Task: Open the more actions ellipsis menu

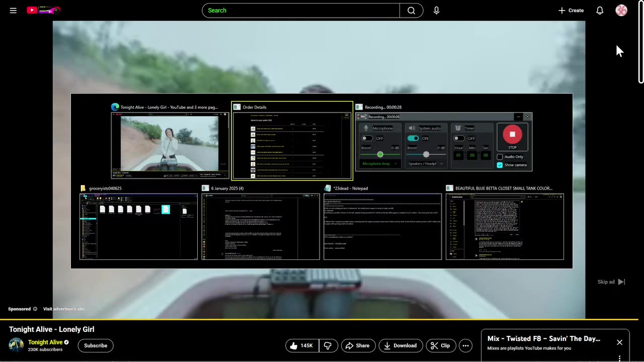Action: (x=465, y=345)
